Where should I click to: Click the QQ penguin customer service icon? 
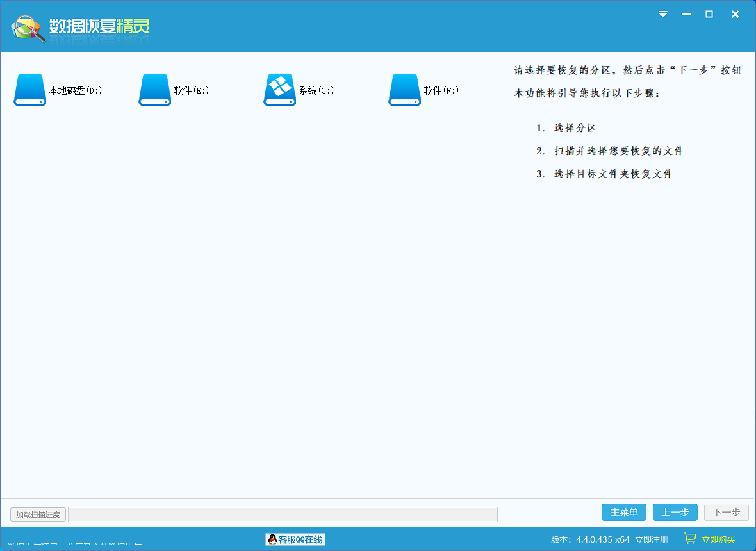pos(272,539)
